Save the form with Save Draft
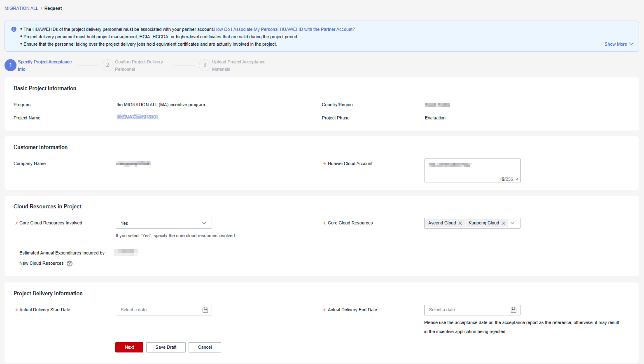The width and height of the screenshot is (644, 364). click(x=166, y=347)
